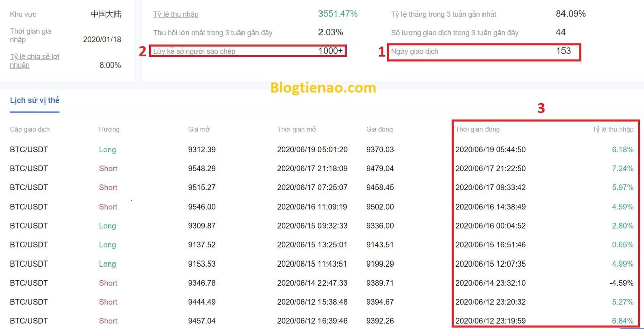Click the open price 9346.78
The width and height of the screenshot is (644, 329).
point(202,283)
